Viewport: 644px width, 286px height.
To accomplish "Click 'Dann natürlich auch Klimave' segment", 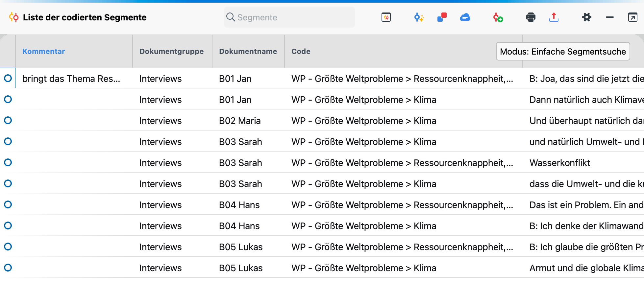I will click(x=586, y=100).
